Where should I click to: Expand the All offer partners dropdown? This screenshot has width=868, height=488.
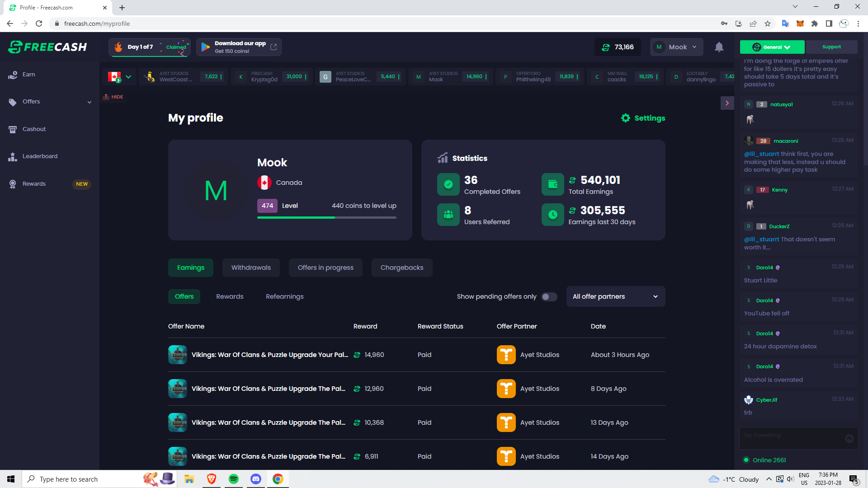tap(615, 297)
